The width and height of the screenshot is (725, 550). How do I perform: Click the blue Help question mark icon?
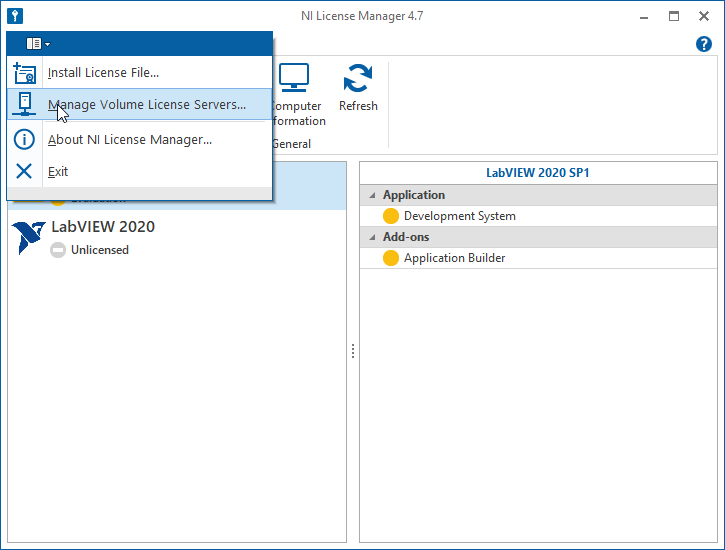[703, 44]
